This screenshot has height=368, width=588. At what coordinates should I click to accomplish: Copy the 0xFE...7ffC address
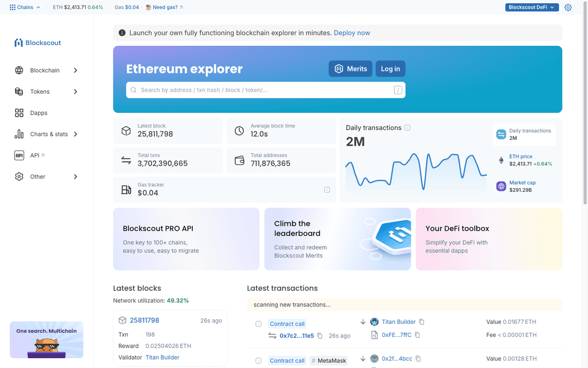418,335
